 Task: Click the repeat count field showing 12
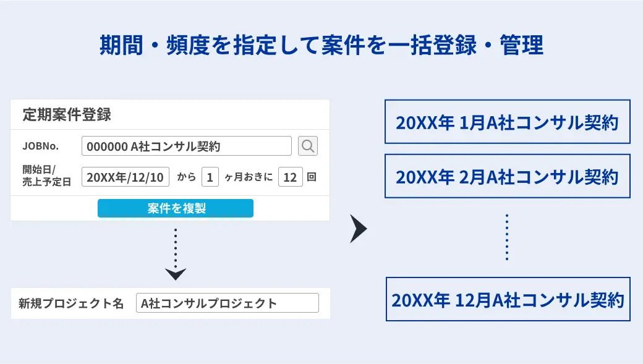pos(291,177)
